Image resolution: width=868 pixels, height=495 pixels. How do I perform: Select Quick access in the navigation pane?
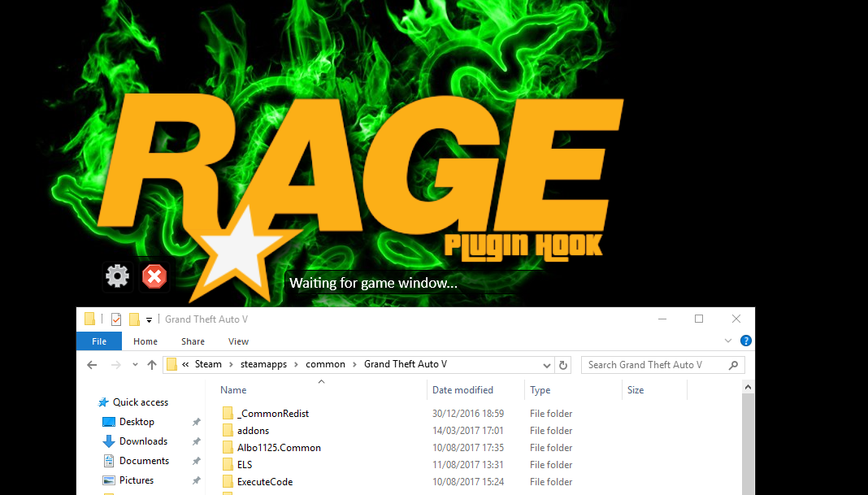[140, 402]
